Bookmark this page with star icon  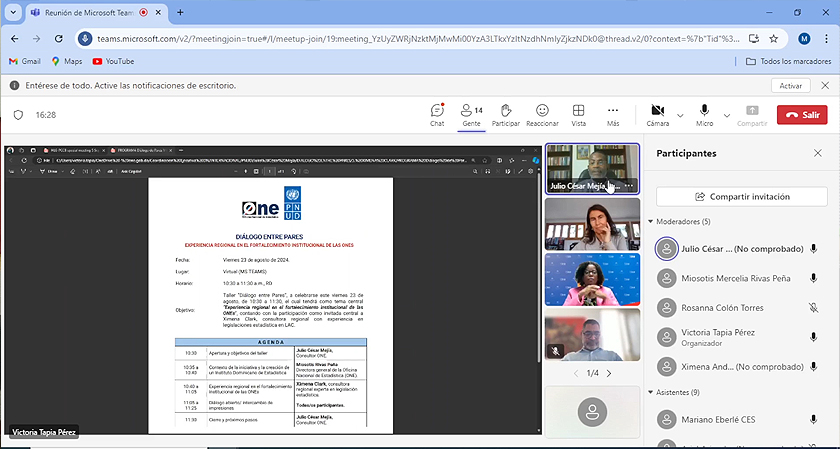click(x=774, y=39)
